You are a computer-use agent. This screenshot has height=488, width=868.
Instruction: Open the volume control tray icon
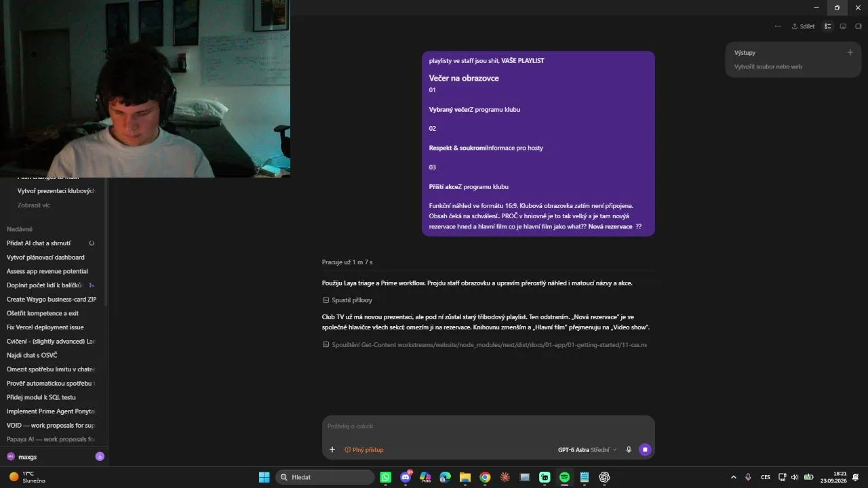[795, 477]
